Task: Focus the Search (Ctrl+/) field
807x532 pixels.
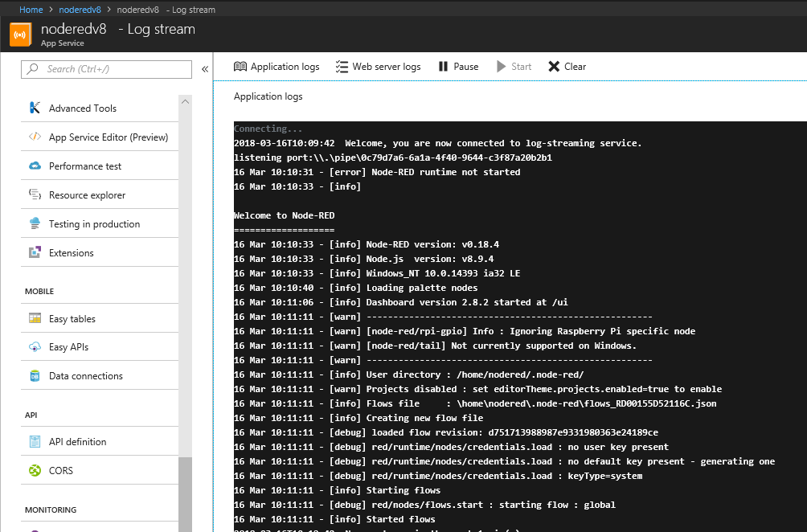Action: tap(107, 69)
